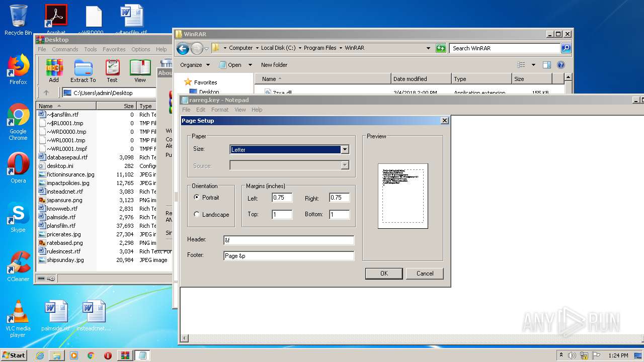Click OK in Page Setup

pyautogui.click(x=384, y=274)
